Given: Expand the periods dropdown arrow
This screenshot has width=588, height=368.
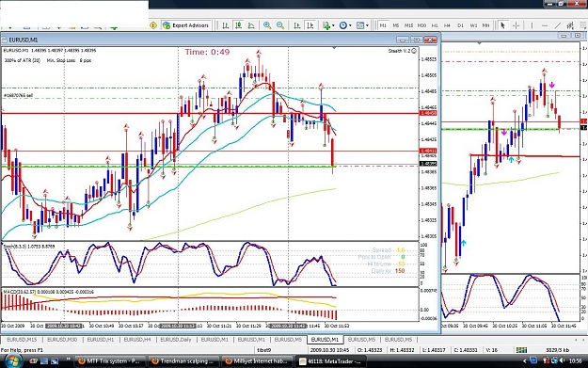Looking at the screenshot, I should [350, 25].
